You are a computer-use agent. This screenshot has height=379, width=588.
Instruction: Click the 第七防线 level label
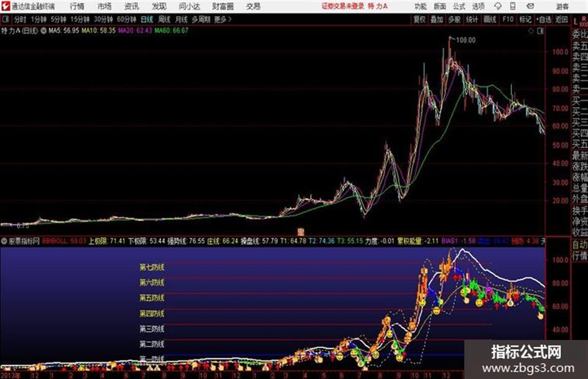(x=152, y=268)
